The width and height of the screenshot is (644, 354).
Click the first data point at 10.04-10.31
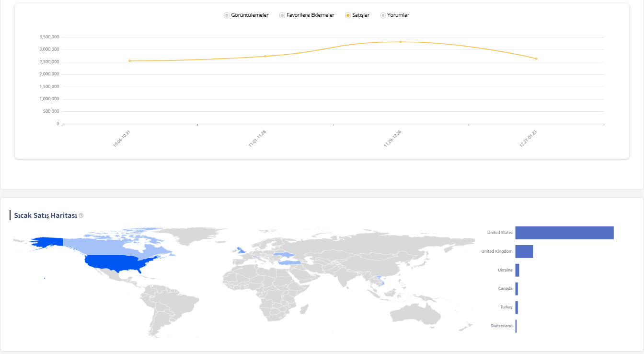tap(129, 61)
